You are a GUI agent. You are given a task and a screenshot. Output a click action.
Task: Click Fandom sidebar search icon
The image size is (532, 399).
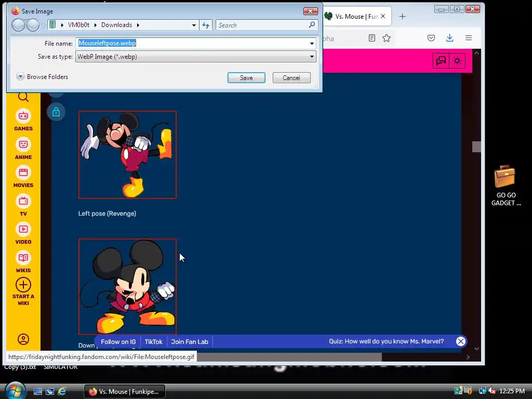coord(23,97)
